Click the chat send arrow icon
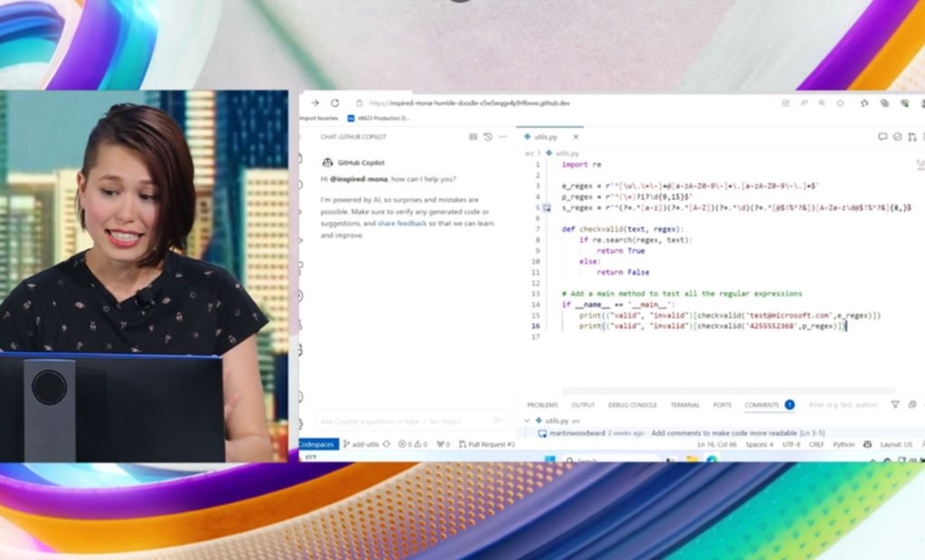The width and height of the screenshot is (925, 560). (499, 421)
